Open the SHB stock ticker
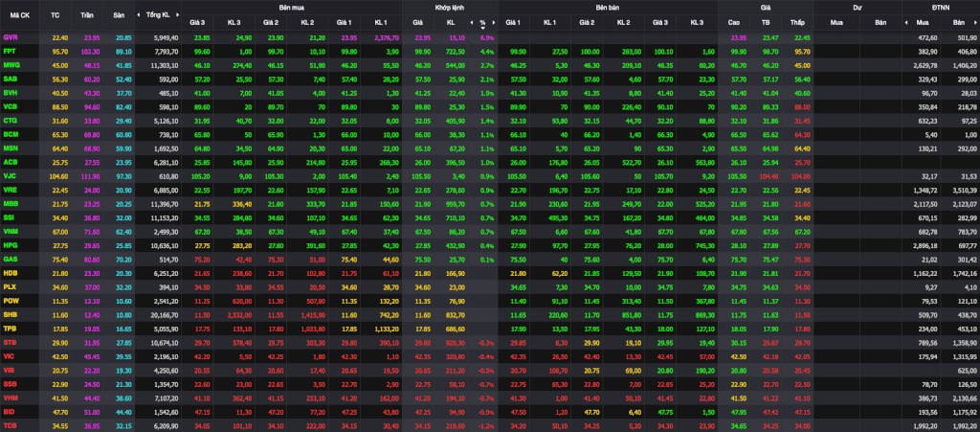 [10, 313]
